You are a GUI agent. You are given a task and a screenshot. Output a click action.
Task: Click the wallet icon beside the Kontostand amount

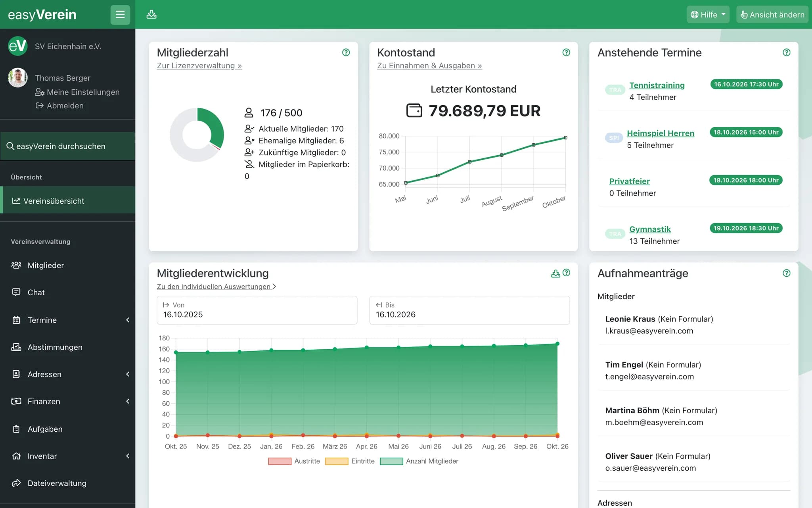(414, 110)
